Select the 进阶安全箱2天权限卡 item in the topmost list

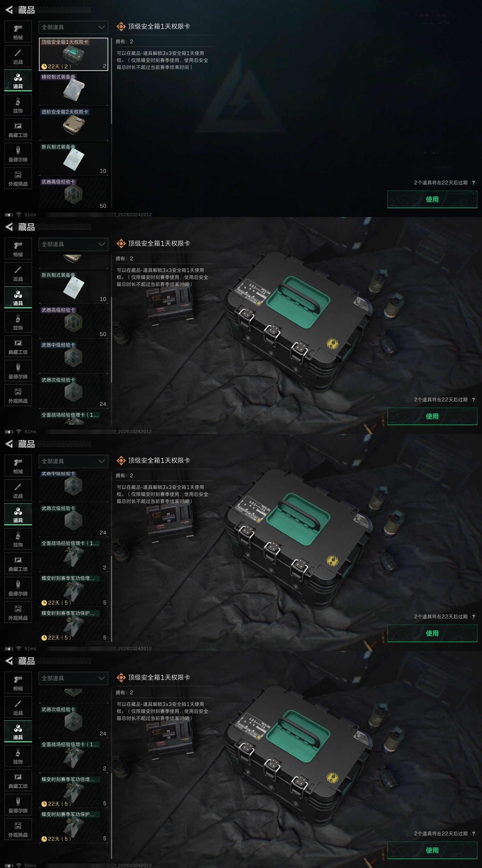(74, 124)
